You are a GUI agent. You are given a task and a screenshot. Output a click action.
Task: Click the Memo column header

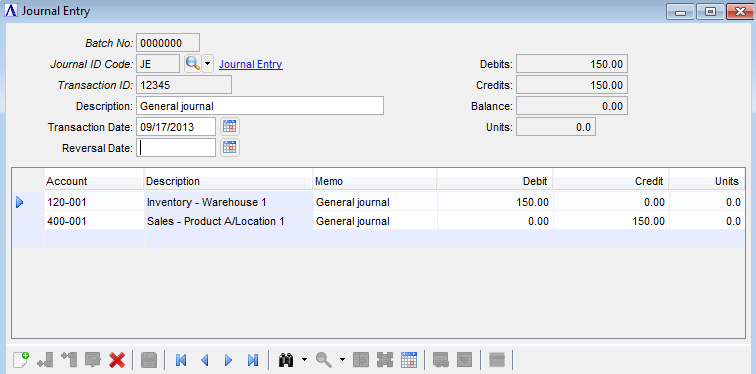(x=375, y=181)
